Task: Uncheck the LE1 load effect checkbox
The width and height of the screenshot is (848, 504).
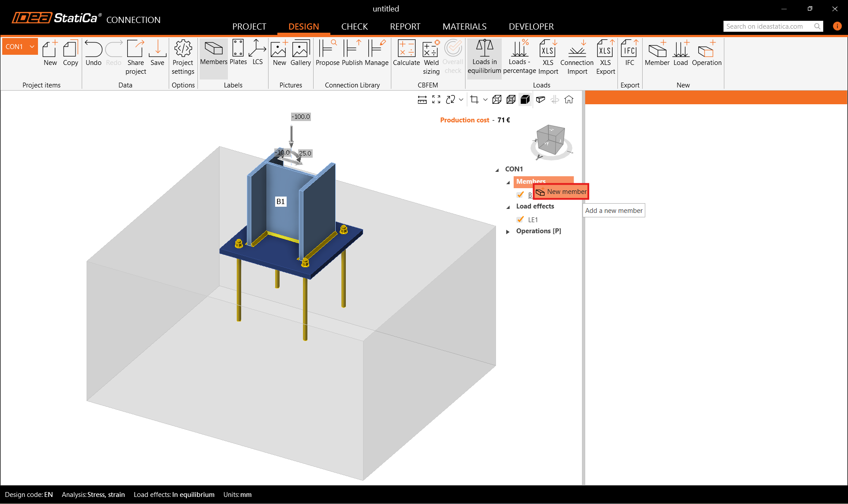Action: click(520, 220)
